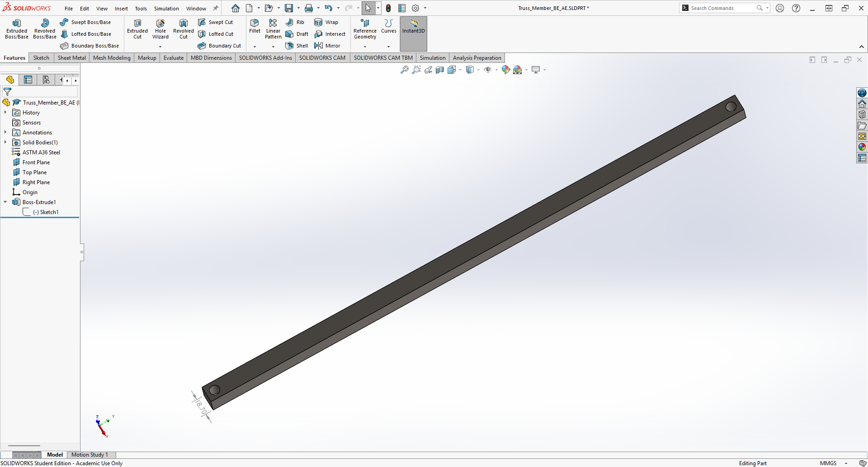Screen dimensions: 868x467
Task: Select the Lofted Cut tool
Action: pos(216,34)
